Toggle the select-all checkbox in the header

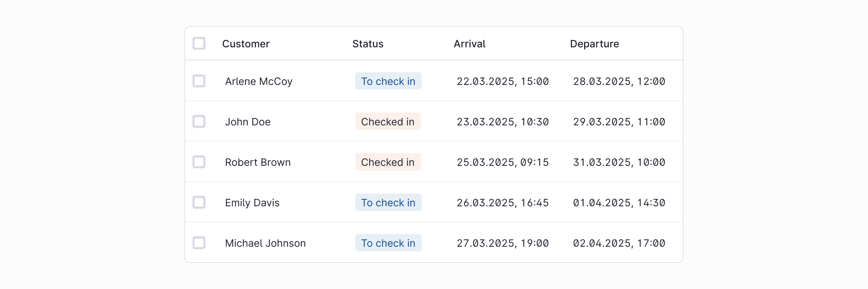pos(199,43)
